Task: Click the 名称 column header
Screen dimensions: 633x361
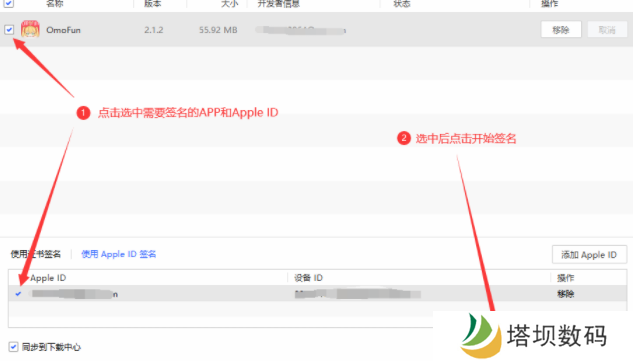Action: [x=54, y=4]
